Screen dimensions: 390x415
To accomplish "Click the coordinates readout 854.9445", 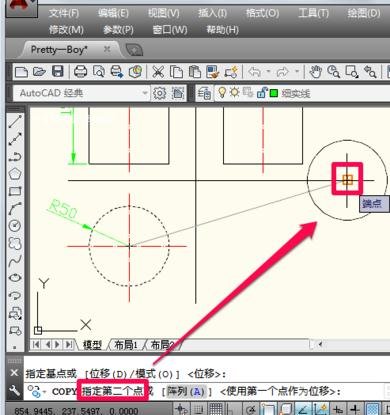I will (77, 411).
